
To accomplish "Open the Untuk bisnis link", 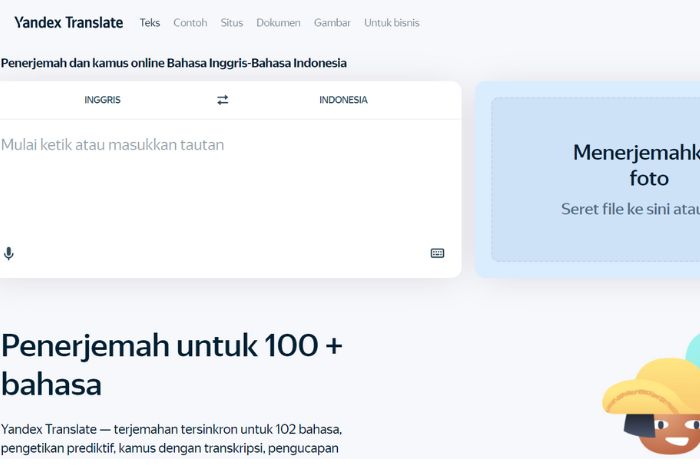I will (392, 23).
